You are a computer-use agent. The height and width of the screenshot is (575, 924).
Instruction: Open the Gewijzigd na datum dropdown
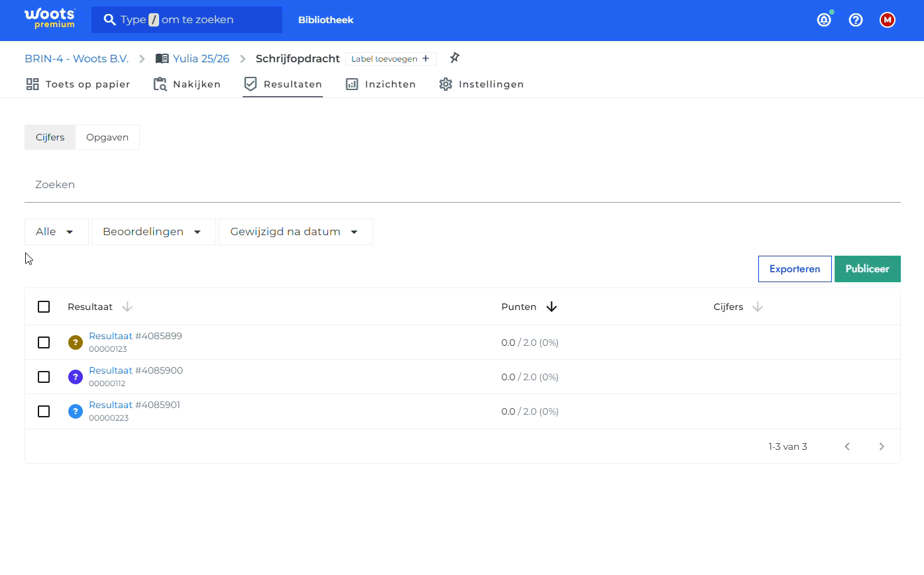click(296, 232)
